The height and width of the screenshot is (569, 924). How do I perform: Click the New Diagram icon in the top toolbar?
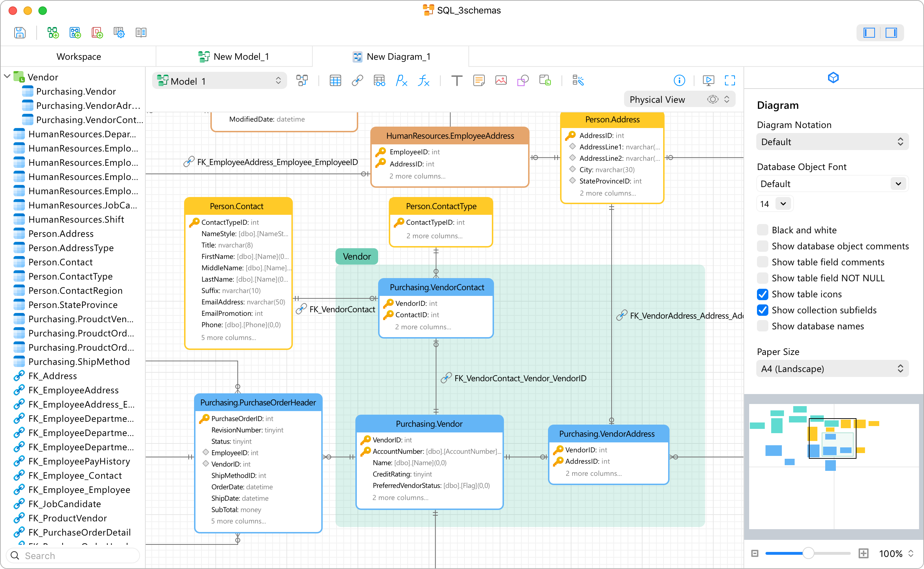(x=75, y=33)
